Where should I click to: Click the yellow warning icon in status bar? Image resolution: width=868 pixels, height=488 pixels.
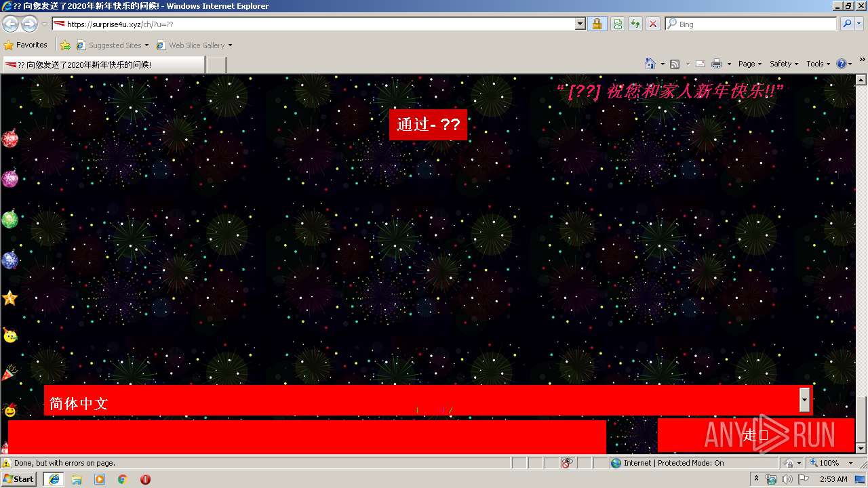point(7,463)
